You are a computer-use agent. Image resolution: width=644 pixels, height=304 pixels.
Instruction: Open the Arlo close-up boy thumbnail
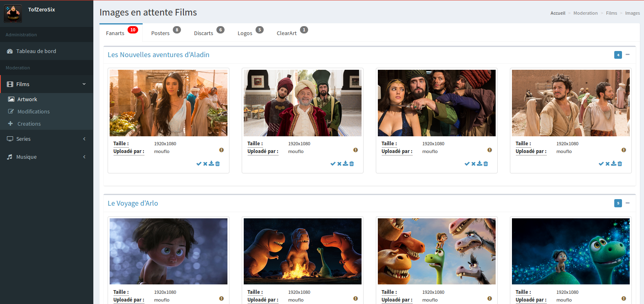(x=168, y=251)
